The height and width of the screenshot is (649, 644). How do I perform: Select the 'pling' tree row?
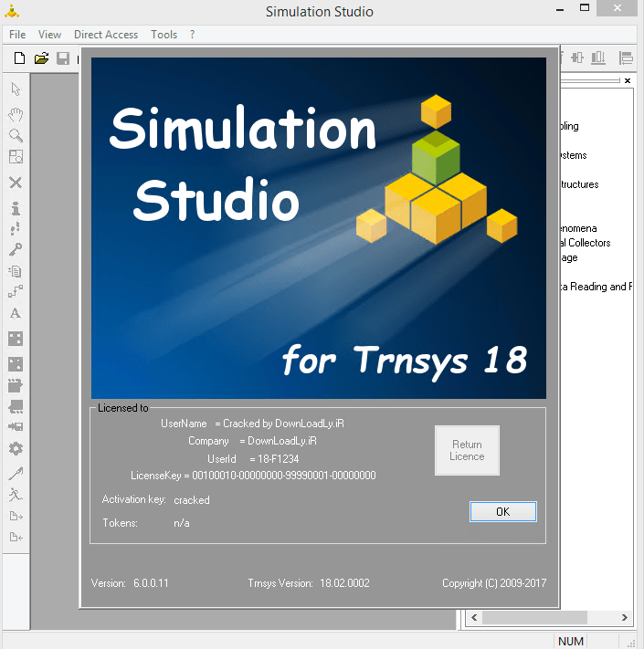[569, 126]
